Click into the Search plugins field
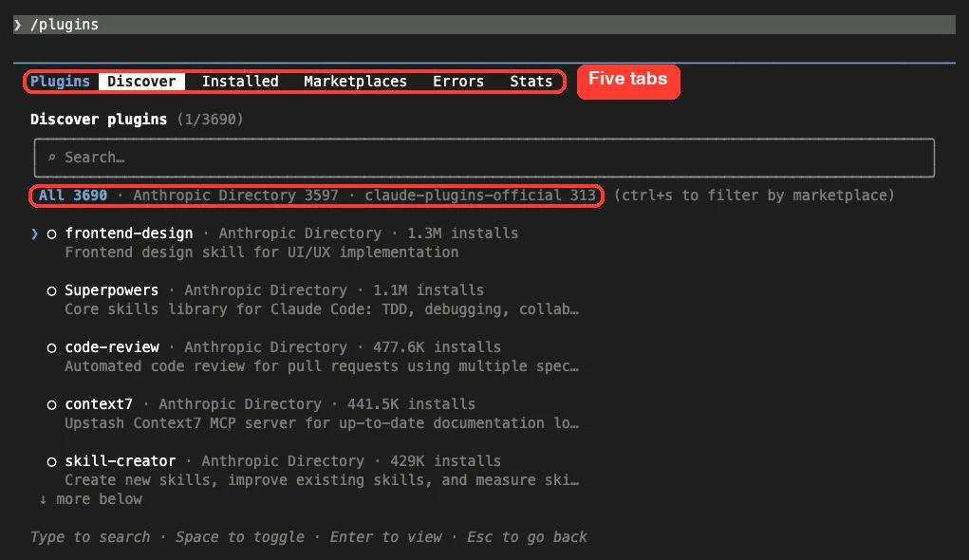969x560 pixels. [484, 158]
